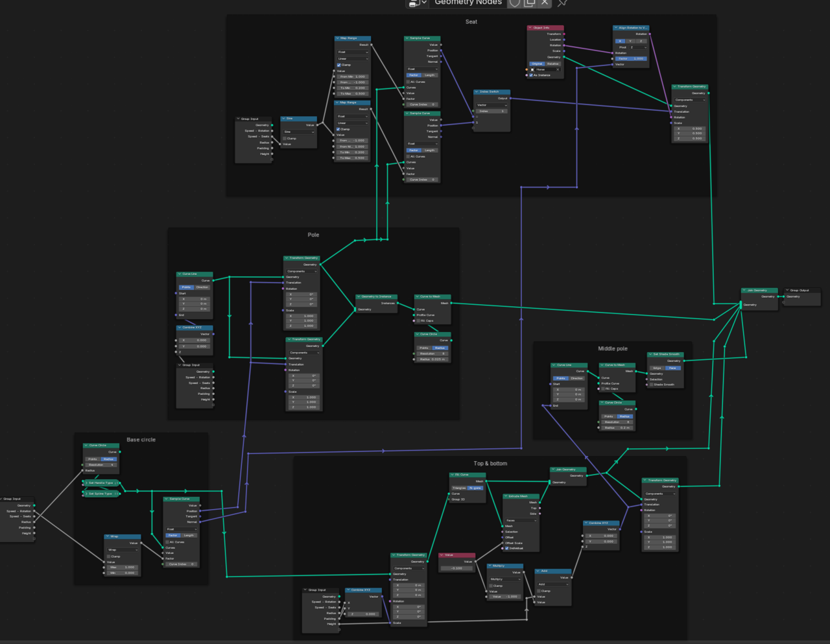Collapse the red Value node

click(442, 555)
